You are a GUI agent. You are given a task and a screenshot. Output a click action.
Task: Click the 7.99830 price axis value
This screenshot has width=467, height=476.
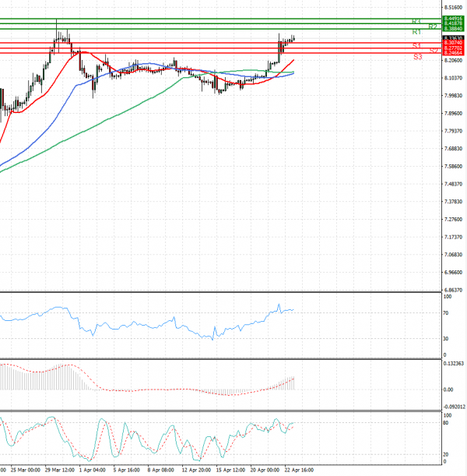click(x=453, y=96)
